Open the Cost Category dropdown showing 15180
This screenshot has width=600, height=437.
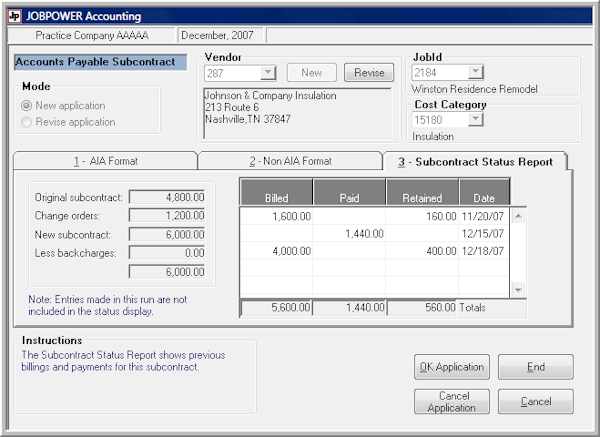click(476, 120)
